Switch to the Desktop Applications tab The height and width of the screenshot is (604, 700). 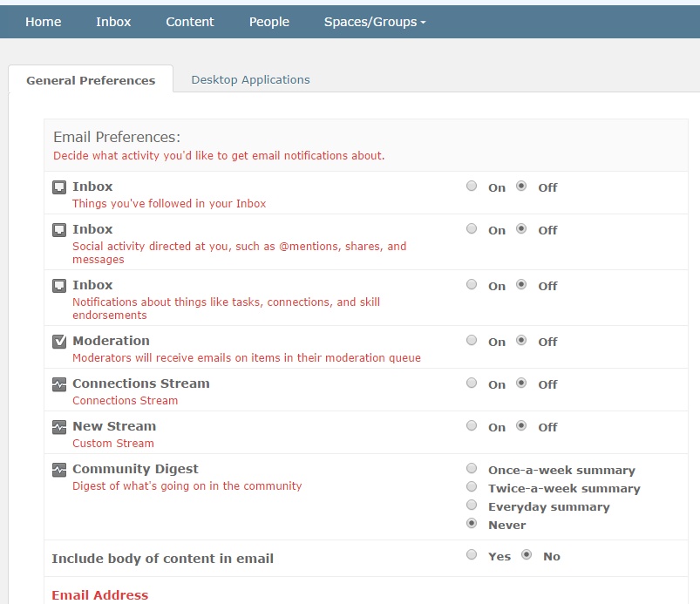click(x=250, y=79)
